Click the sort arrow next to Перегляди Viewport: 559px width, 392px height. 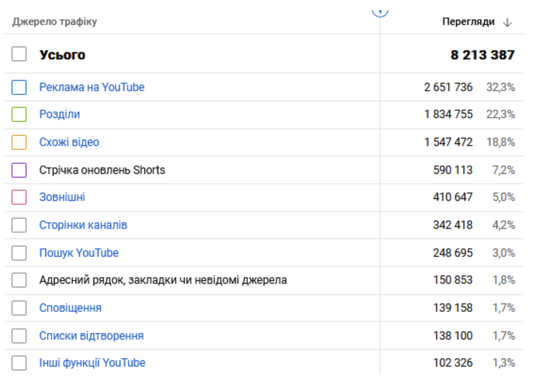[507, 22]
